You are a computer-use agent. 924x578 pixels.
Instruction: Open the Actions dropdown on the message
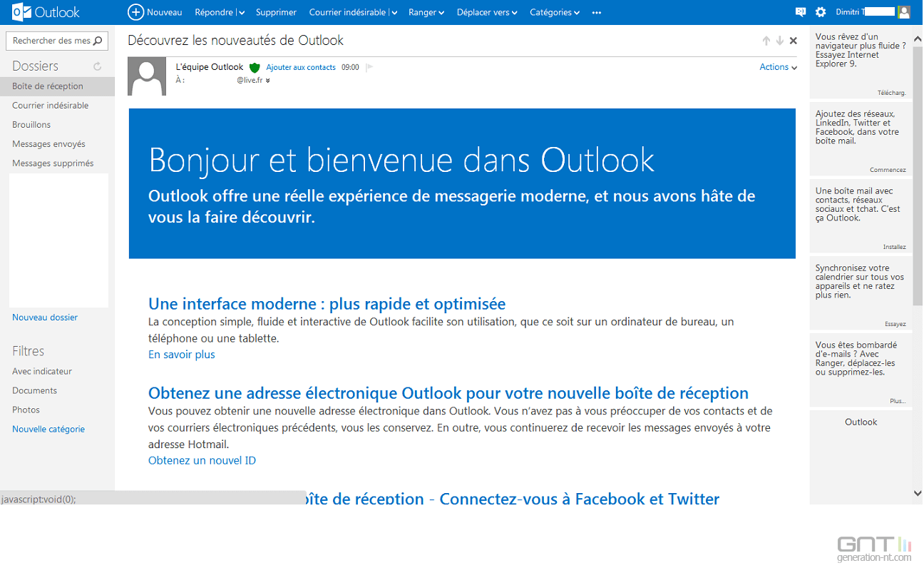[777, 66]
